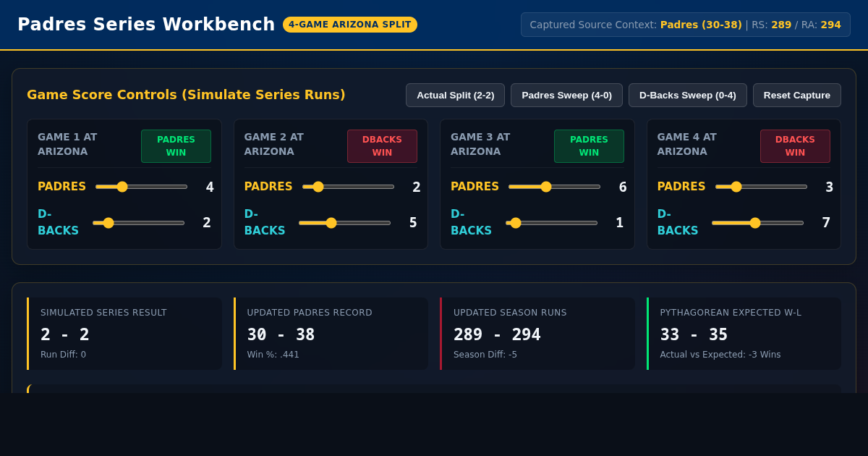
Task: Adjust Game 1 Padres runs slider
Action: tap(141, 187)
